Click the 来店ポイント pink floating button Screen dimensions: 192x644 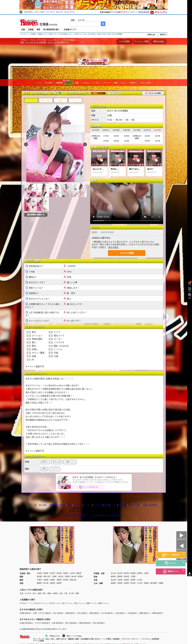(170, 571)
